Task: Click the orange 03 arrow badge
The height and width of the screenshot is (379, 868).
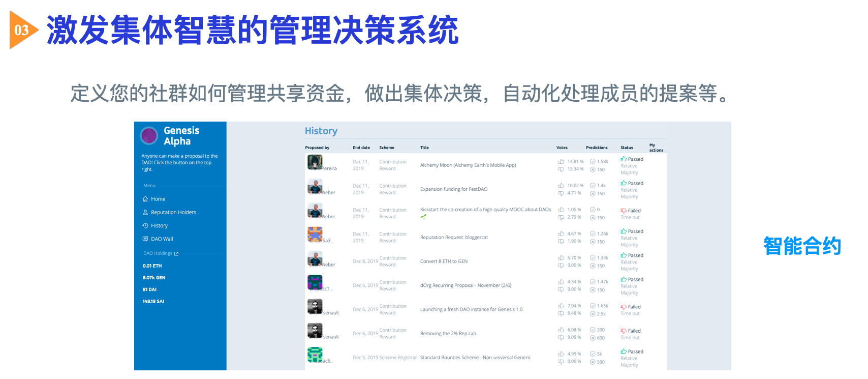Action: pyautogui.click(x=23, y=30)
